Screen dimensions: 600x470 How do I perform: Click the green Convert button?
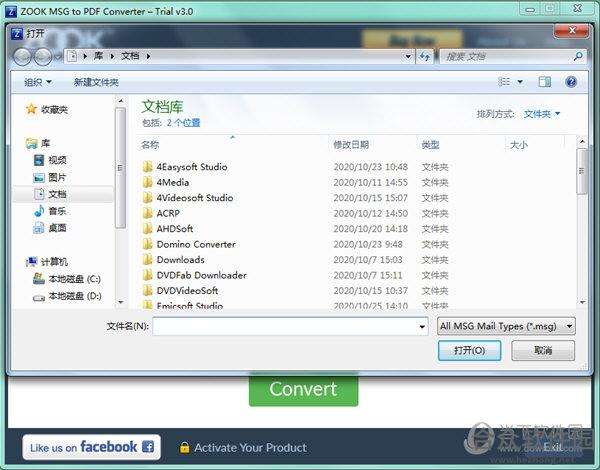(303, 390)
